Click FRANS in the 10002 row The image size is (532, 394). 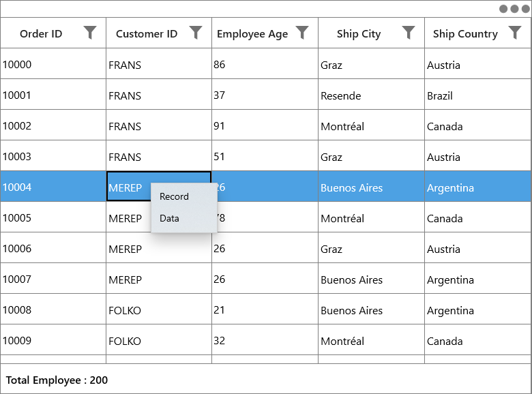coord(159,125)
